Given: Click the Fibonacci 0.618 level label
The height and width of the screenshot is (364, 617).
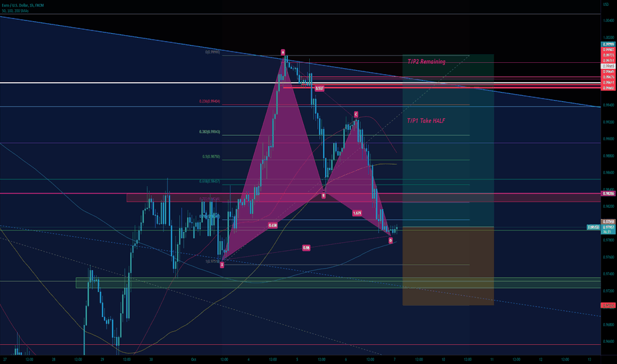Looking at the screenshot, I should [209, 181].
